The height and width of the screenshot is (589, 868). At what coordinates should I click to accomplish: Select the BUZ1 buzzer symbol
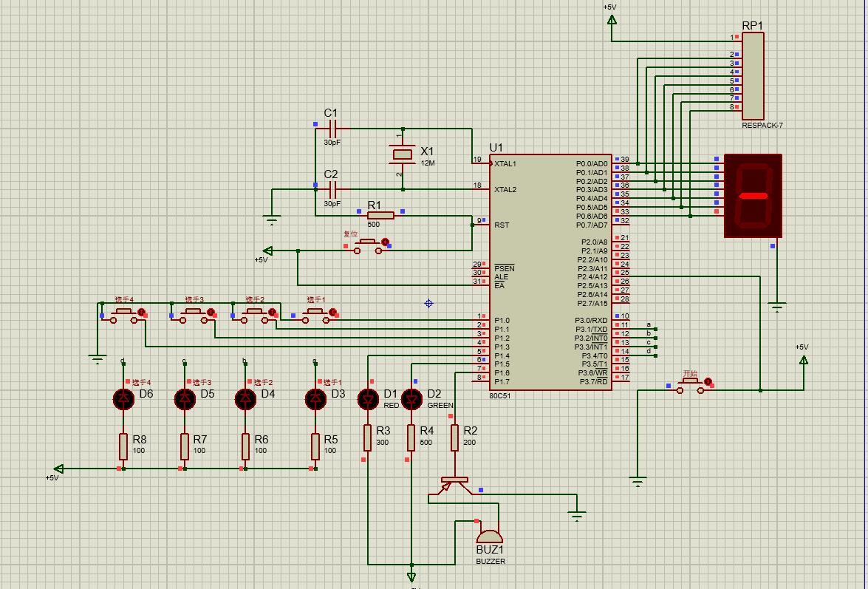click(x=490, y=536)
